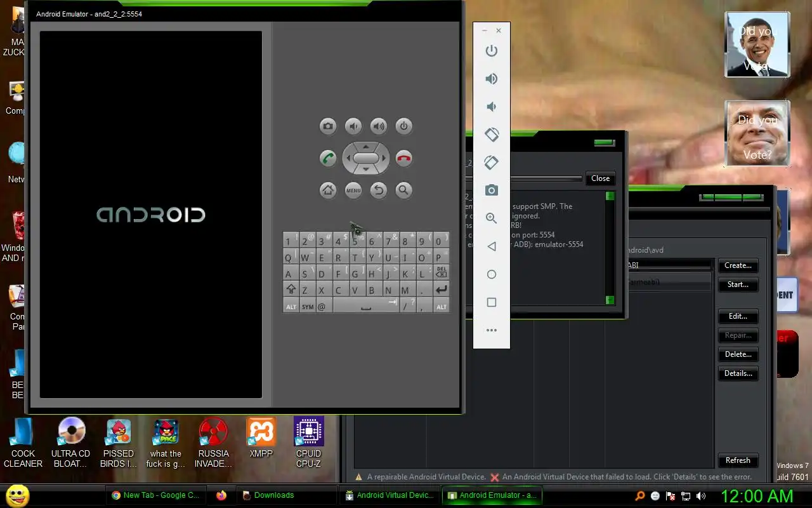The image size is (812, 508).
Task: Click the round search hardware button
Action: (x=404, y=190)
